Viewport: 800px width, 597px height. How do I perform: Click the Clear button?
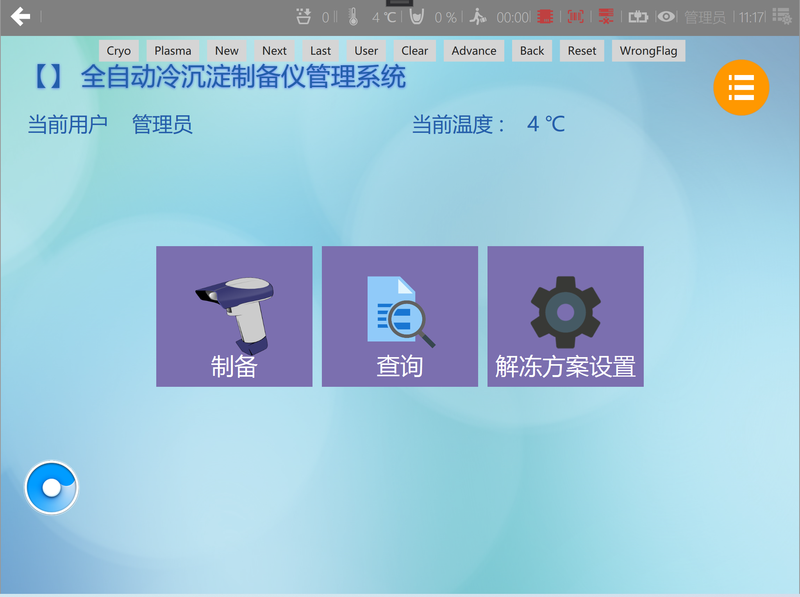tap(415, 51)
